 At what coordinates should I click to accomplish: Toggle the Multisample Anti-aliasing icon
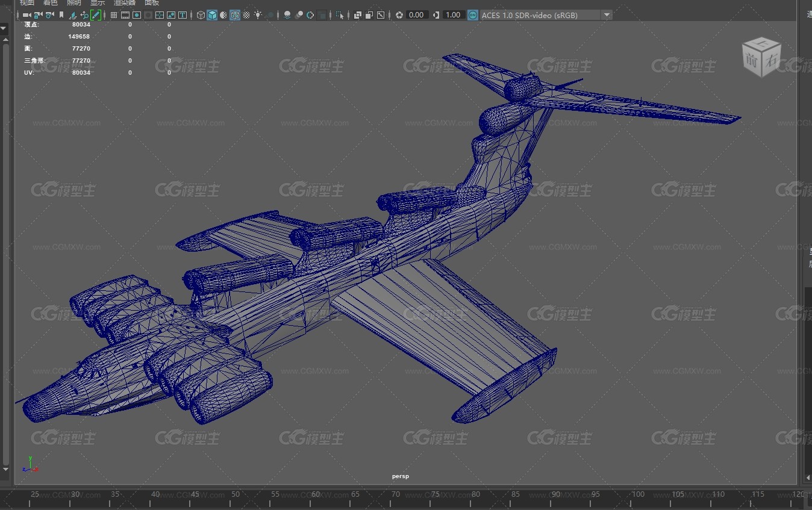click(x=310, y=15)
